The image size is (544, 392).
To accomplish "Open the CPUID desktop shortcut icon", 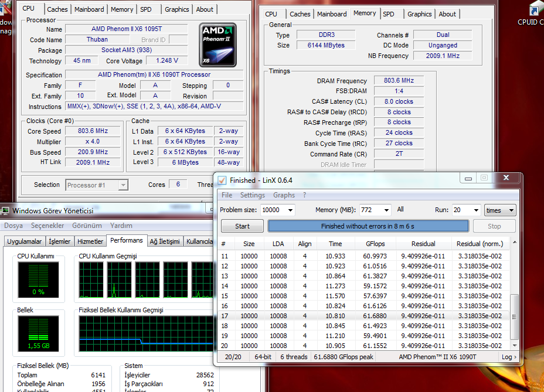I will 536,9.
